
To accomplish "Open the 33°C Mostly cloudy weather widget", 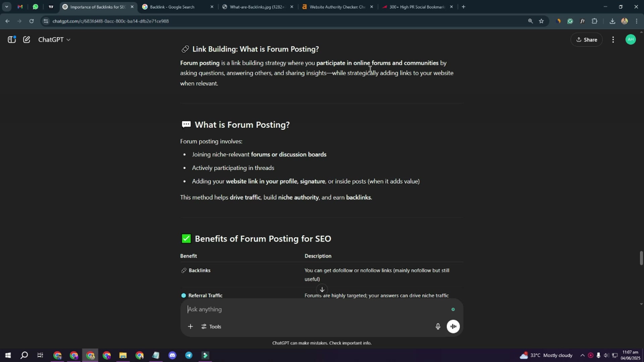I will [546, 355].
